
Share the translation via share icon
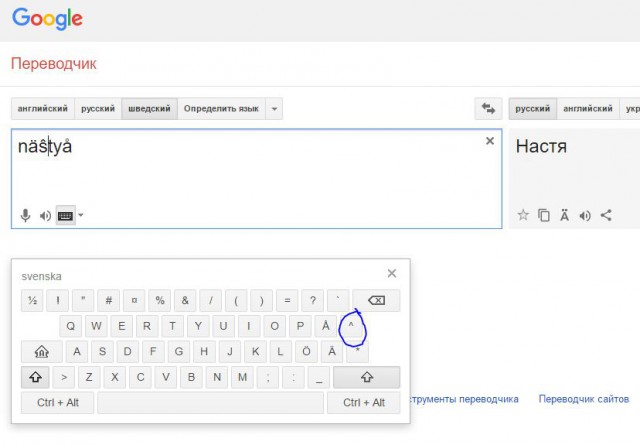(x=606, y=215)
